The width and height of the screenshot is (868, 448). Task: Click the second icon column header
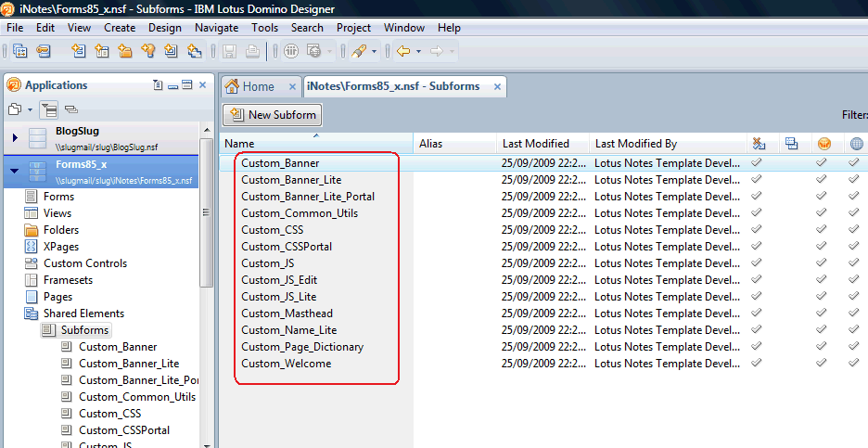792,144
